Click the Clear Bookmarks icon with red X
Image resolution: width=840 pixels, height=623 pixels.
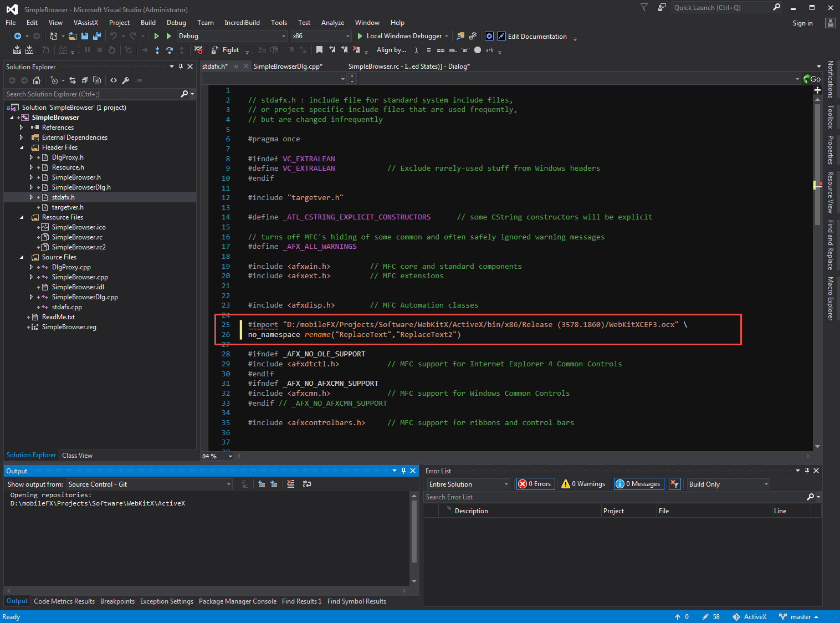[x=356, y=50]
